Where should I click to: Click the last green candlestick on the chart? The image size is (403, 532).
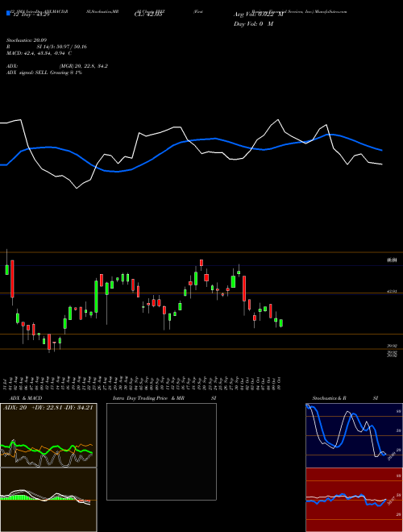(x=280, y=323)
